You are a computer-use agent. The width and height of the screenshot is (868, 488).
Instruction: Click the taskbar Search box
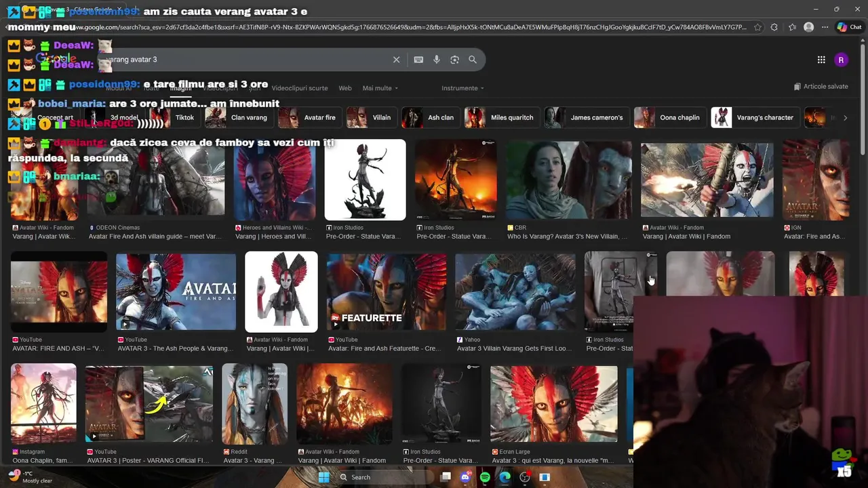384,477
